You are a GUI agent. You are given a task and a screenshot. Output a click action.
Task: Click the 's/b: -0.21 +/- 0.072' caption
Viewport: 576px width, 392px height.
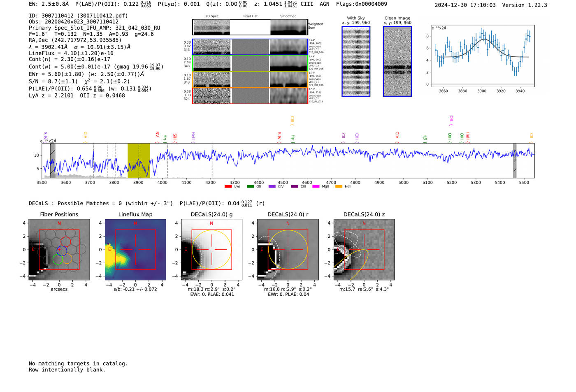click(135, 289)
